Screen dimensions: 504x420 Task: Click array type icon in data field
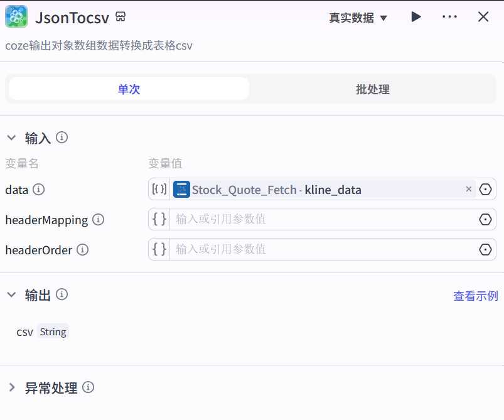click(x=159, y=189)
